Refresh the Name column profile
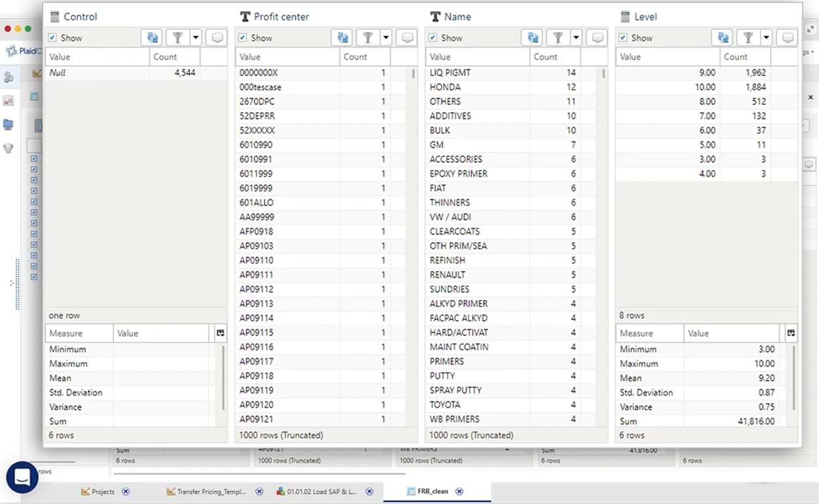 (532, 38)
